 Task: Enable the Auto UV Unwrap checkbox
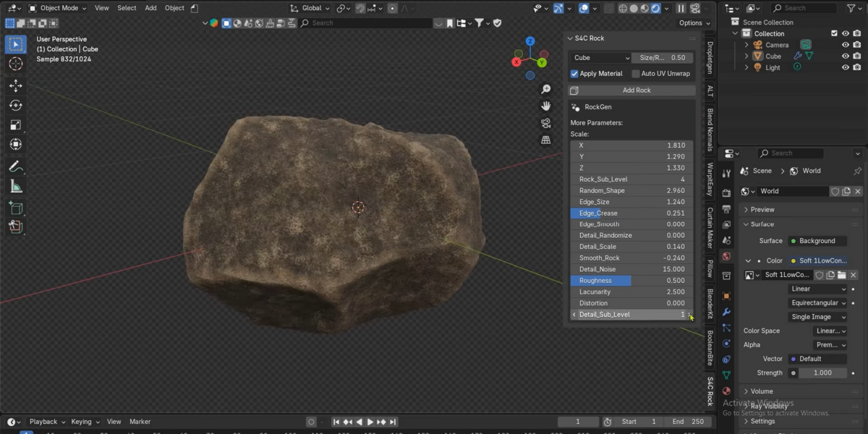click(x=636, y=74)
